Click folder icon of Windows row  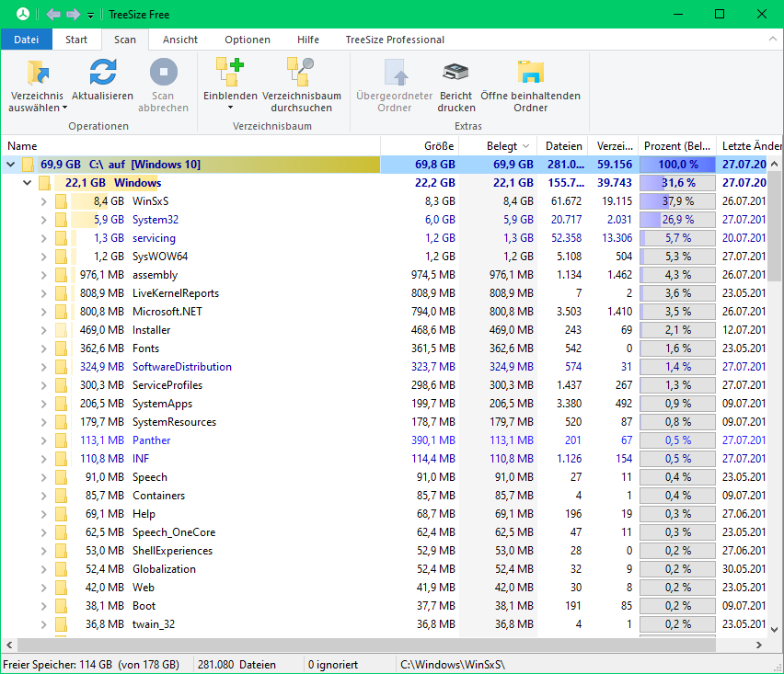pos(44,183)
